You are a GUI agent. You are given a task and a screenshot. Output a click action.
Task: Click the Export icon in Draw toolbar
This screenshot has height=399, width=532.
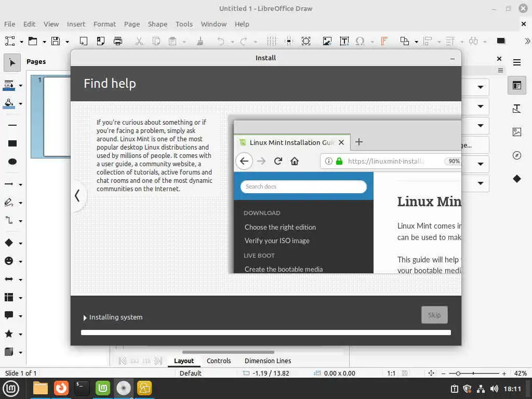(83, 41)
